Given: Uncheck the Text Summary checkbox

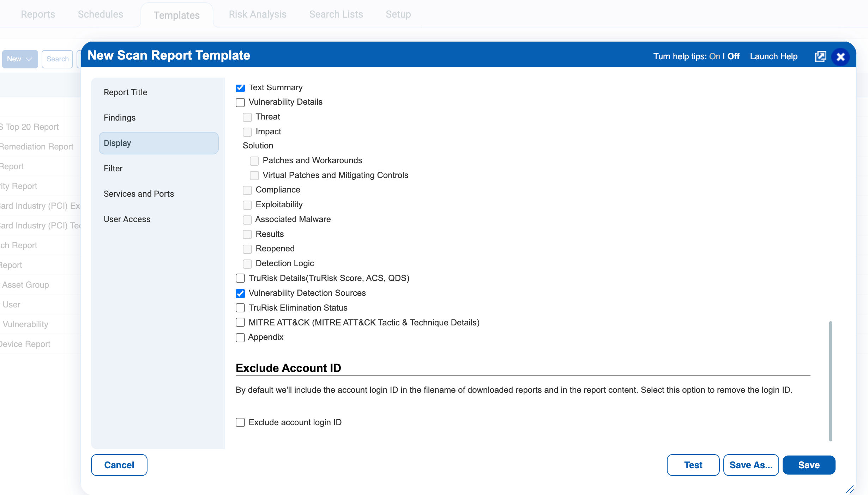Looking at the screenshot, I should (x=240, y=87).
